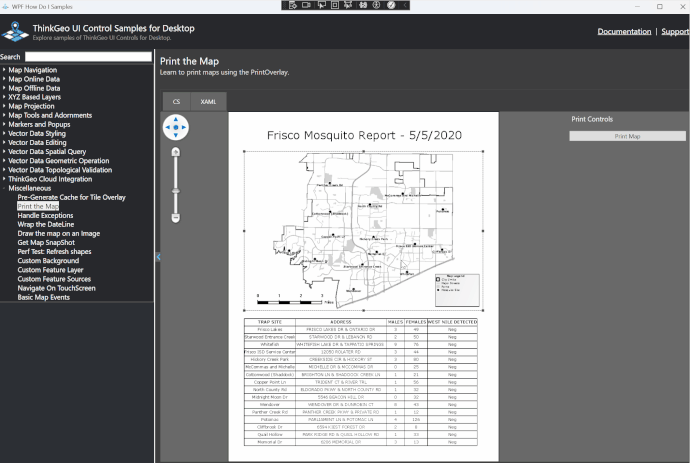The height and width of the screenshot is (463, 690).
Task: Click the ThinkGeo logo icon in the header
Action: click(16, 31)
